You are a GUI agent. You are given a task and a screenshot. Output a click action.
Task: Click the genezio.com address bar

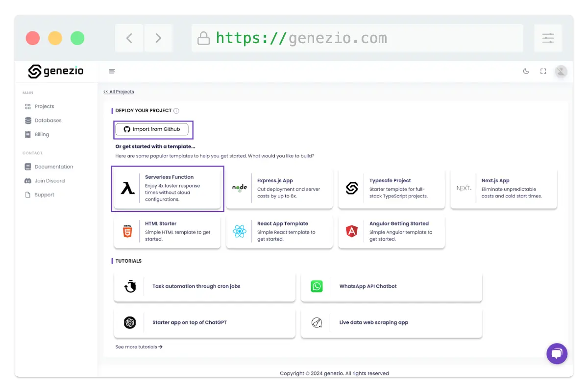(x=357, y=38)
